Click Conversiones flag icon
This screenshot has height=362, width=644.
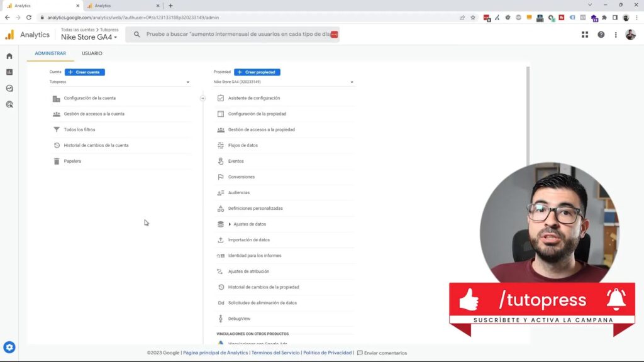pyautogui.click(x=221, y=177)
